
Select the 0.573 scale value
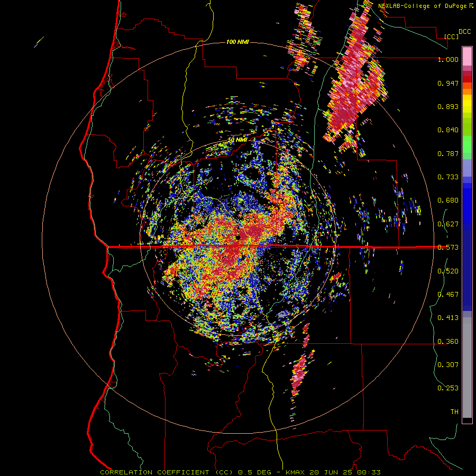point(448,248)
